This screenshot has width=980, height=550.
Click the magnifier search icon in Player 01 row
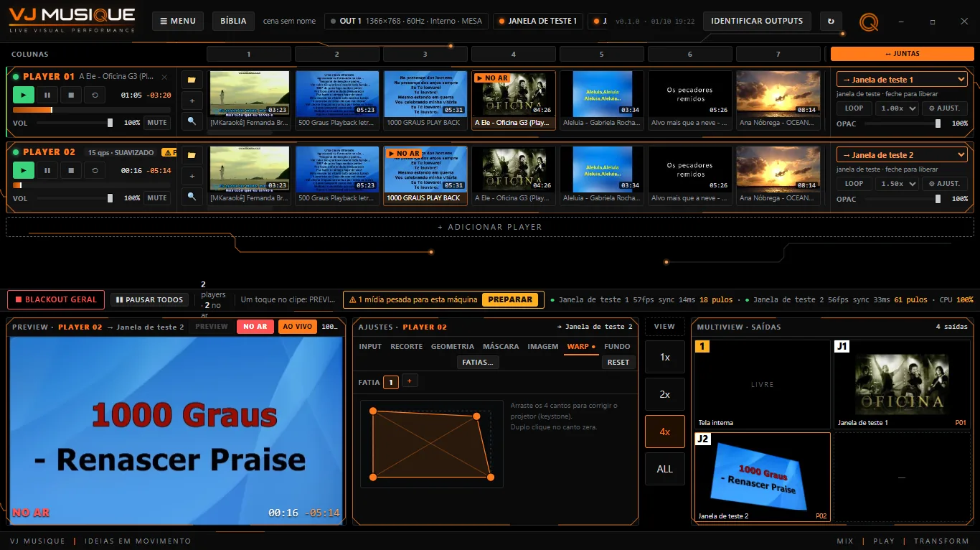click(x=192, y=121)
